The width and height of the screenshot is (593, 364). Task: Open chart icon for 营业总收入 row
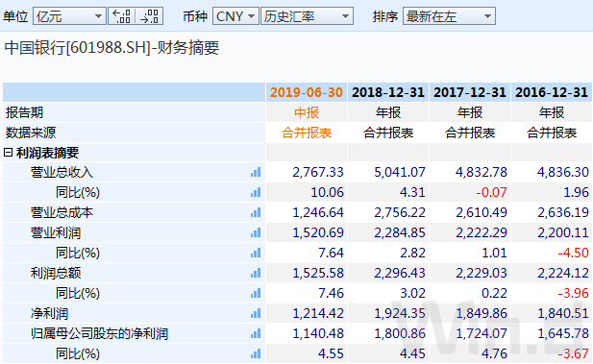(x=256, y=172)
